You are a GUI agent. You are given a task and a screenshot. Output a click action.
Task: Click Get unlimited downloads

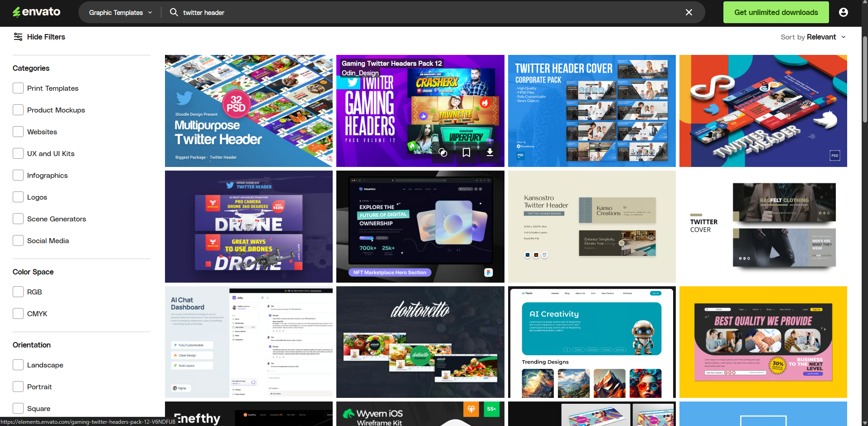[x=776, y=12]
